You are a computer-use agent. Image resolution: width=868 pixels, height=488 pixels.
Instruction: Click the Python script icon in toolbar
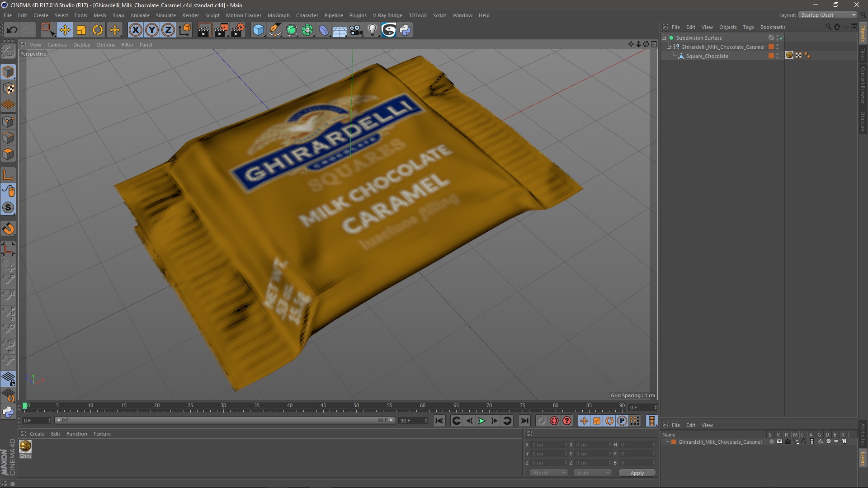click(x=406, y=30)
